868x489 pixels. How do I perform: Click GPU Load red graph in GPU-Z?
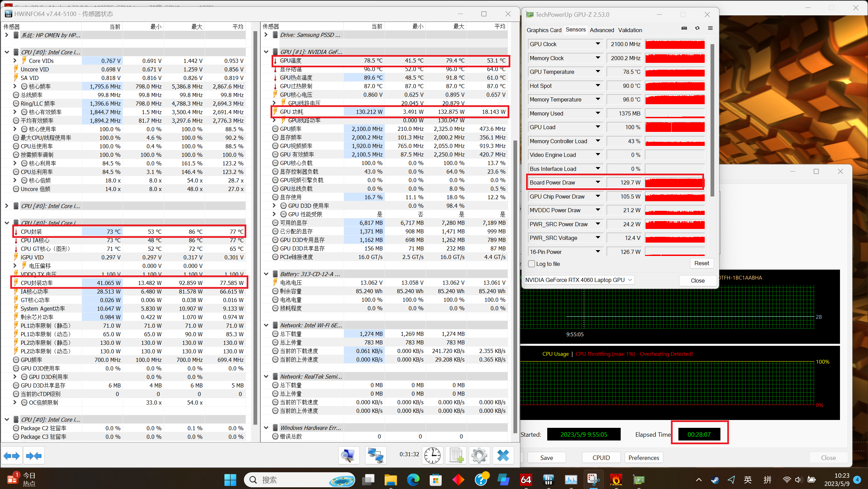coord(675,127)
